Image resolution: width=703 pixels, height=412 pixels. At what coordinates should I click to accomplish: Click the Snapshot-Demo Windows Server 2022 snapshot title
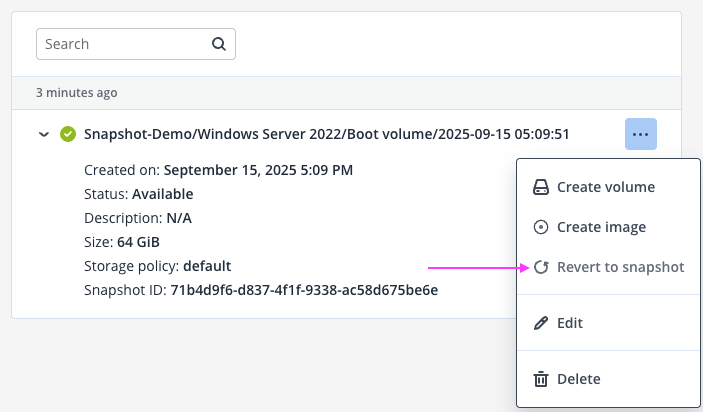coord(327,134)
